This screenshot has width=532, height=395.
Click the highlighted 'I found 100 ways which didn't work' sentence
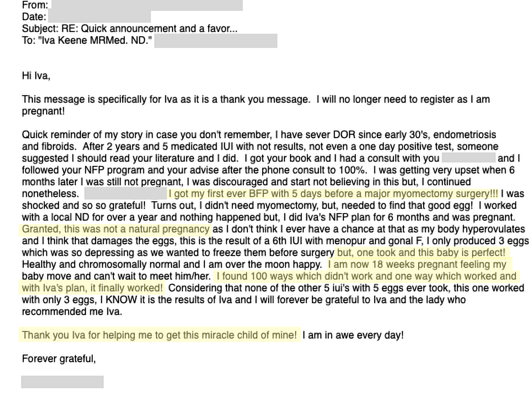click(367, 276)
